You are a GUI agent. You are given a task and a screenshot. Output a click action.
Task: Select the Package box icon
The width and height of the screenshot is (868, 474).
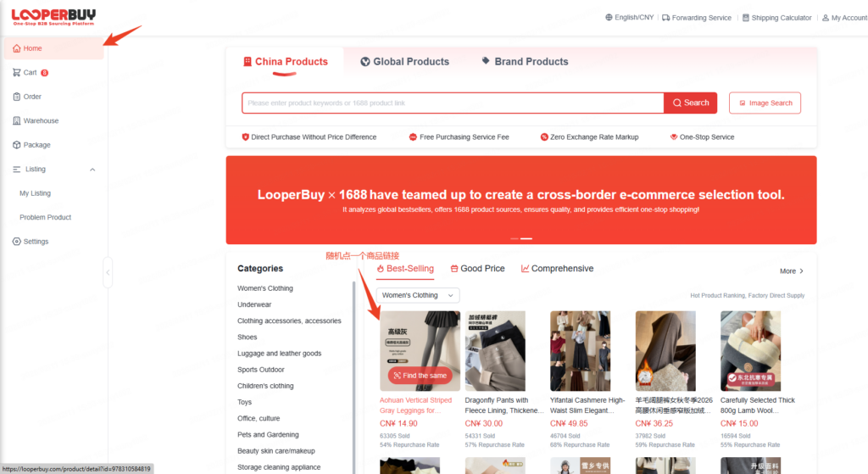[x=17, y=145]
